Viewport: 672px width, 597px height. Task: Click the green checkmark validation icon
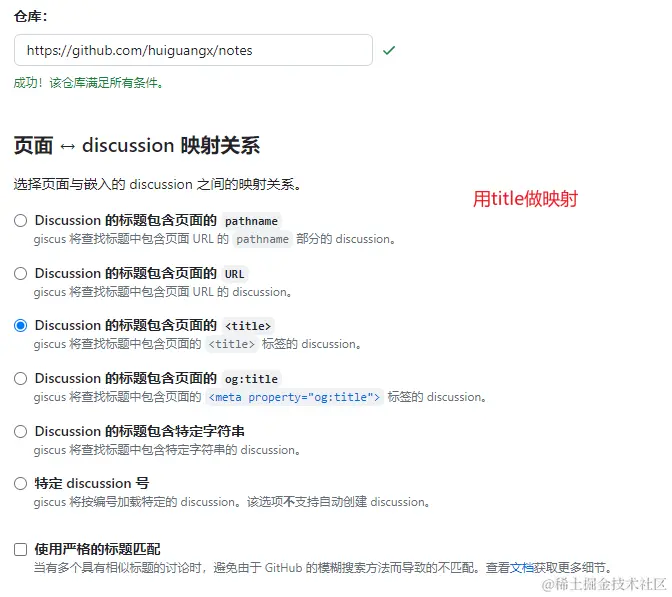[389, 51]
